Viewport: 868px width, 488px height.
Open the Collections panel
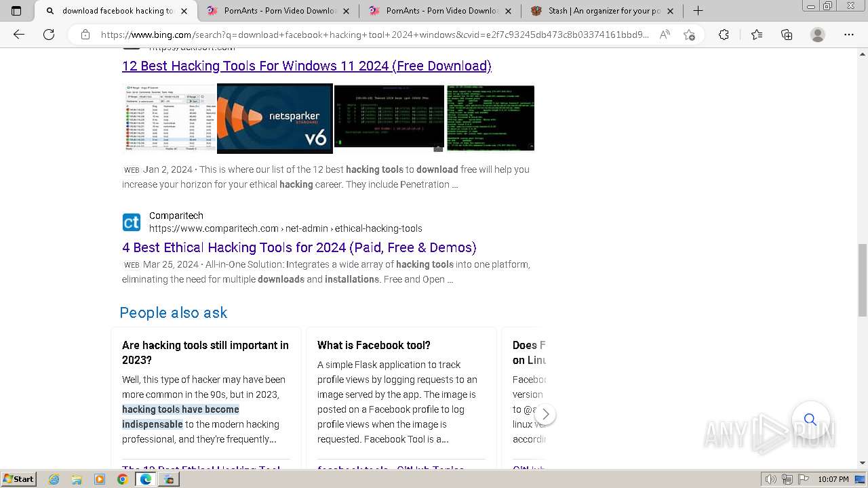click(x=787, y=35)
